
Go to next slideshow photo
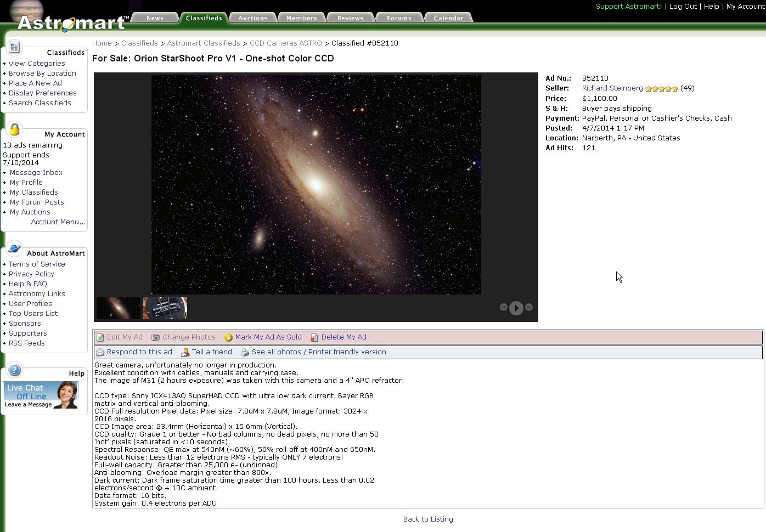(x=529, y=307)
